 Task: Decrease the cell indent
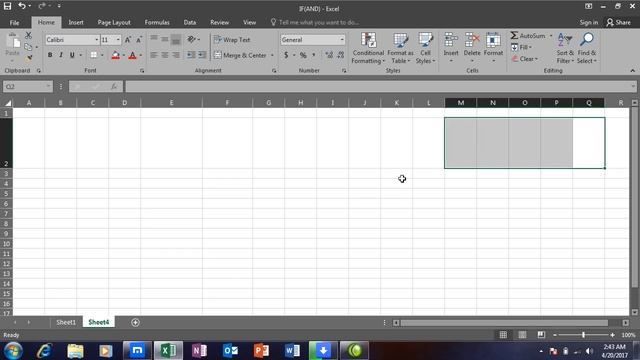191,55
